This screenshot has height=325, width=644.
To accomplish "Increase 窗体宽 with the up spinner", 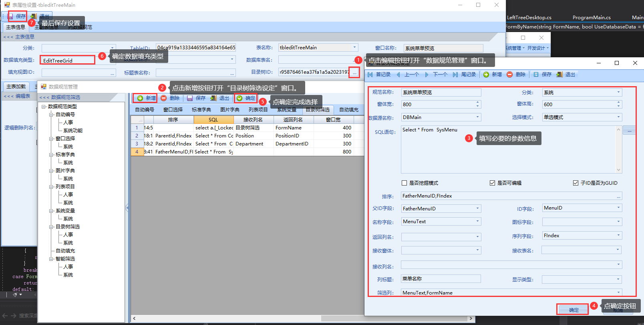I will click(477, 102).
